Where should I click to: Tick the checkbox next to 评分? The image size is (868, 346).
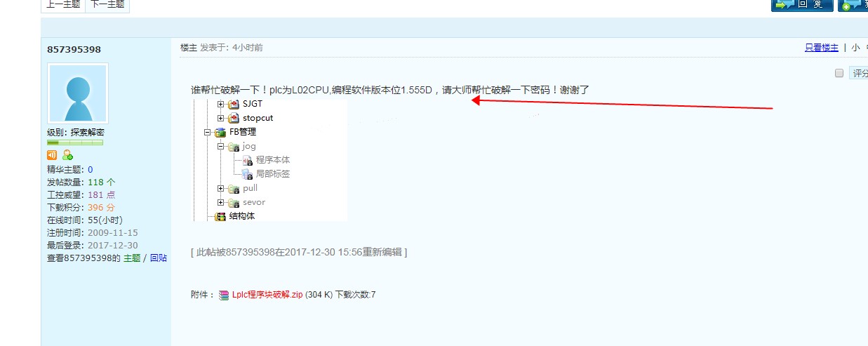839,73
